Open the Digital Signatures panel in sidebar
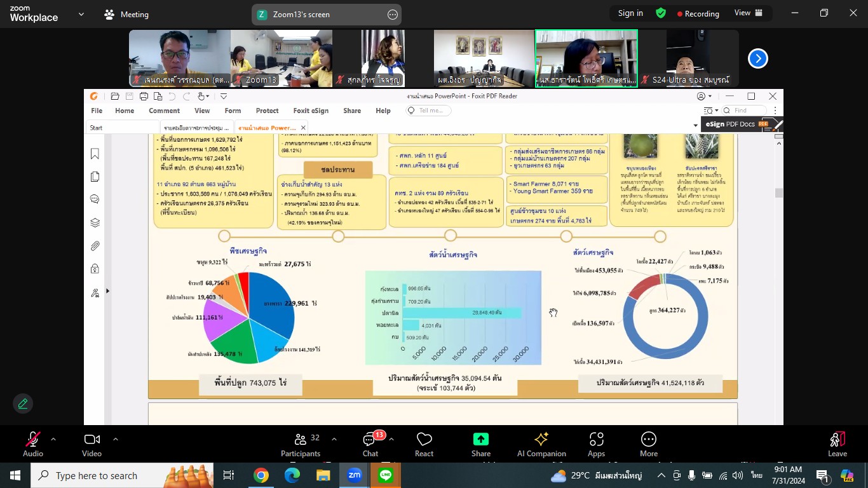The height and width of the screenshot is (488, 868). click(x=95, y=293)
